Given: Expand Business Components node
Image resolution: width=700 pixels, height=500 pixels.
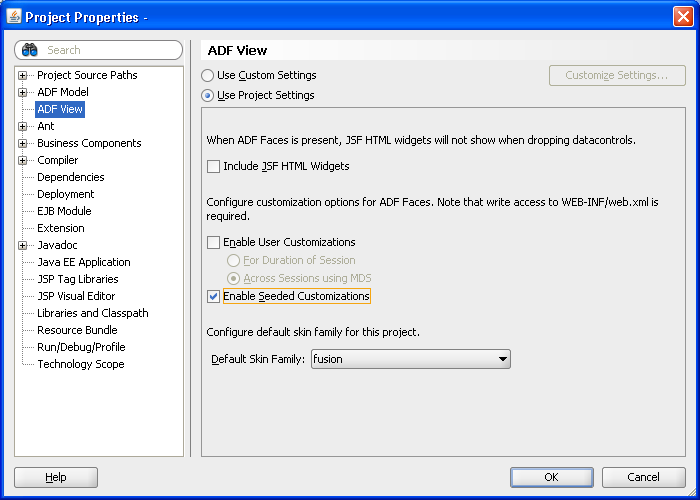Looking at the screenshot, I should click(x=22, y=143).
